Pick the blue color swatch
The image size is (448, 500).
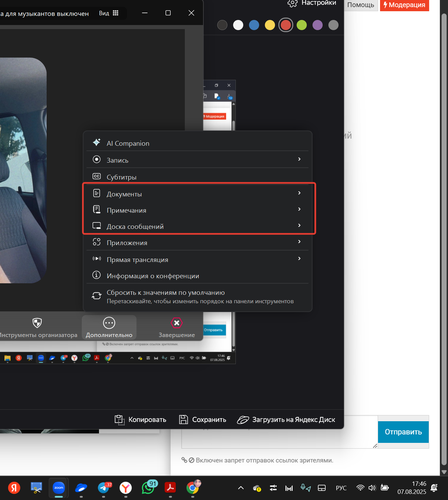[254, 25]
